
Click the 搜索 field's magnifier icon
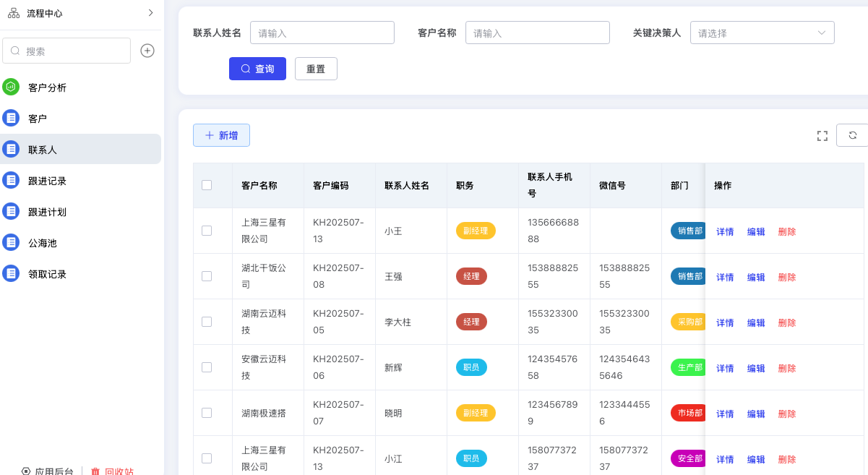16,51
